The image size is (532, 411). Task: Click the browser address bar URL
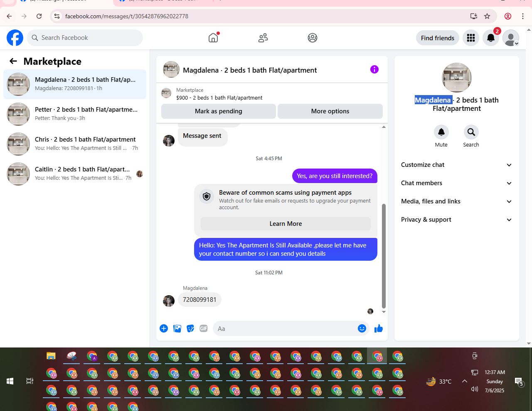(127, 16)
